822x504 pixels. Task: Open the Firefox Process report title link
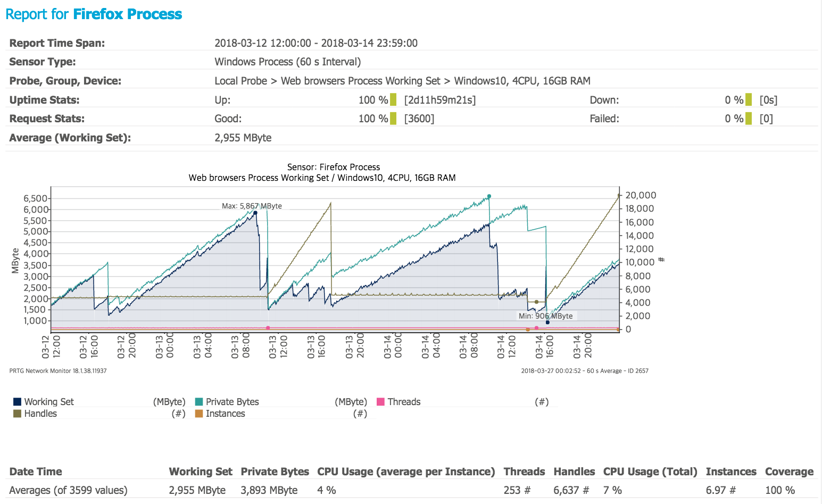[128, 14]
